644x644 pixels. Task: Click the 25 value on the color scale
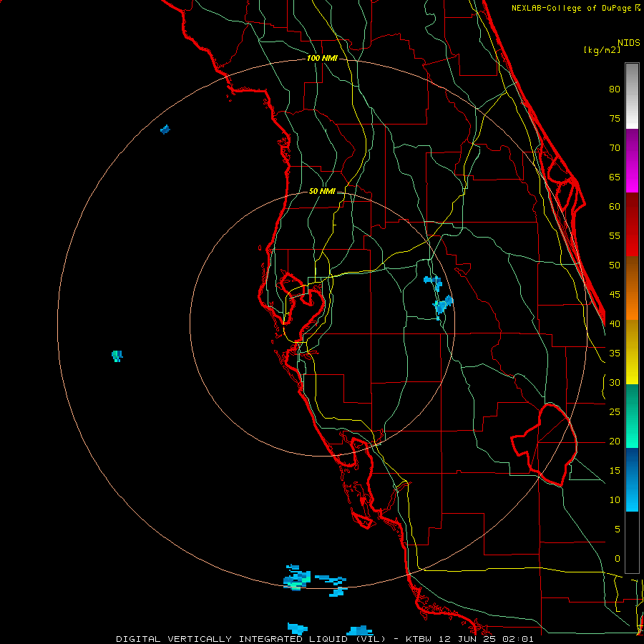coord(615,412)
